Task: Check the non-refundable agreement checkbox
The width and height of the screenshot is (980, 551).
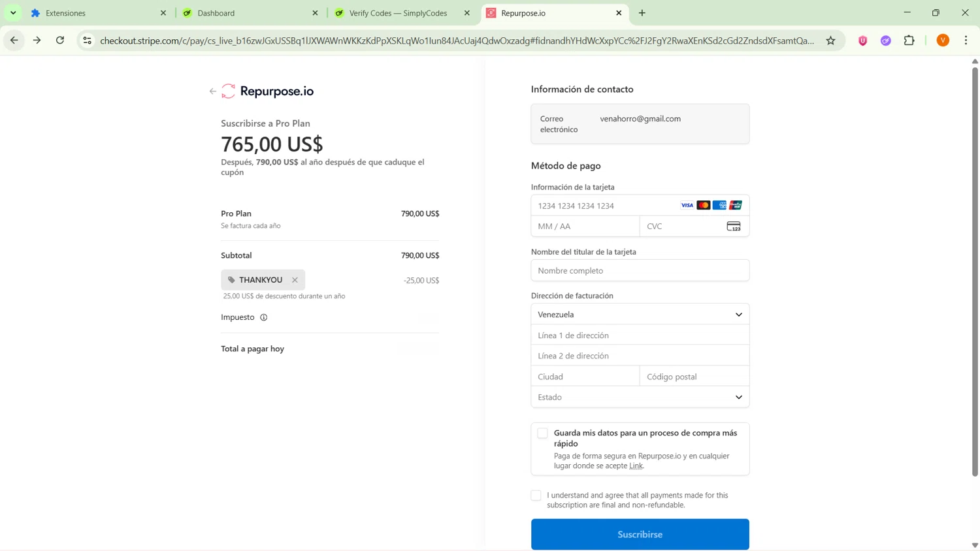Action: pos(536,496)
